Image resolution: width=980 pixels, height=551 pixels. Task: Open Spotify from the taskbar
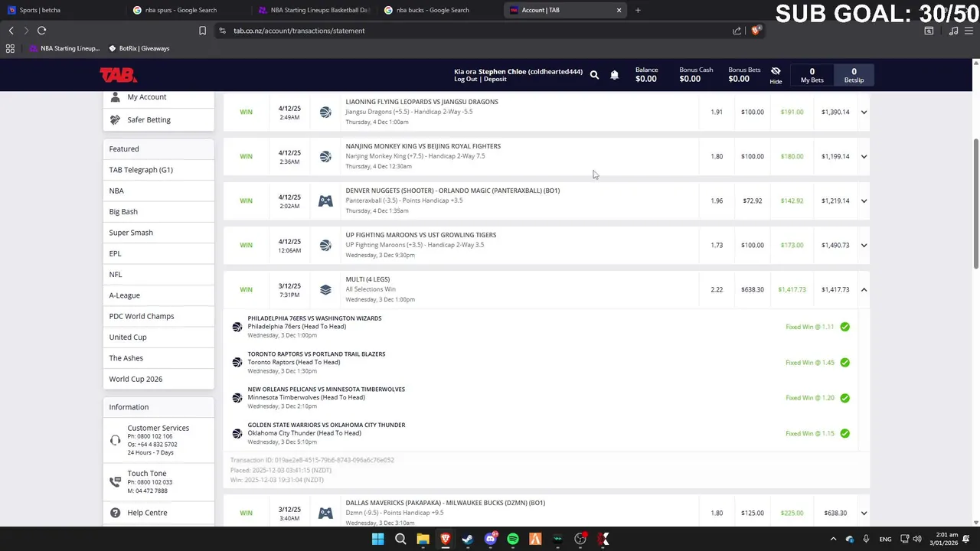513,539
